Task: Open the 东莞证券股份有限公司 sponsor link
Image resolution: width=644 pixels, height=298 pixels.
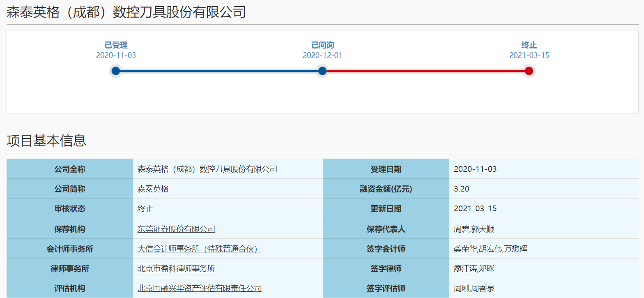Action: 176,229
